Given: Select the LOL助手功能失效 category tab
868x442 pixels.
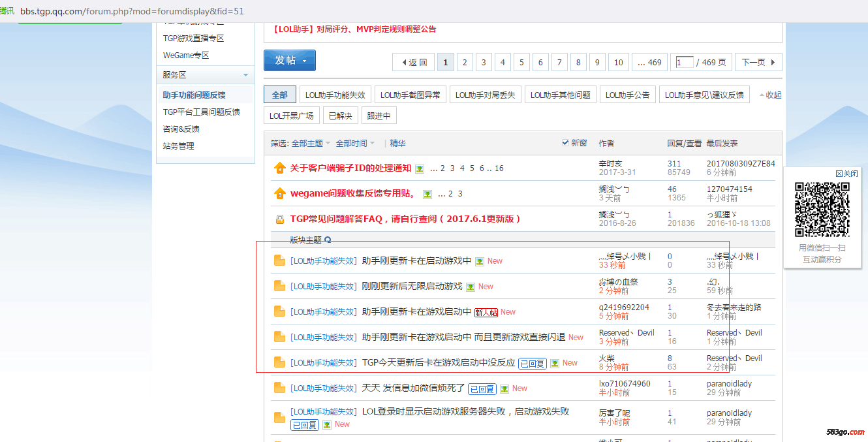Looking at the screenshot, I should tap(335, 95).
